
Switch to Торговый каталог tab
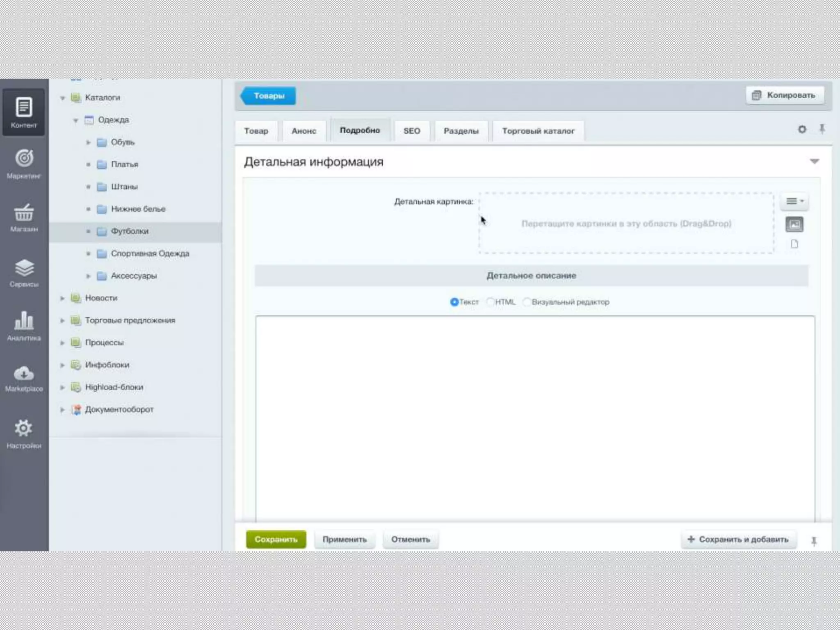click(x=538, y=131)
